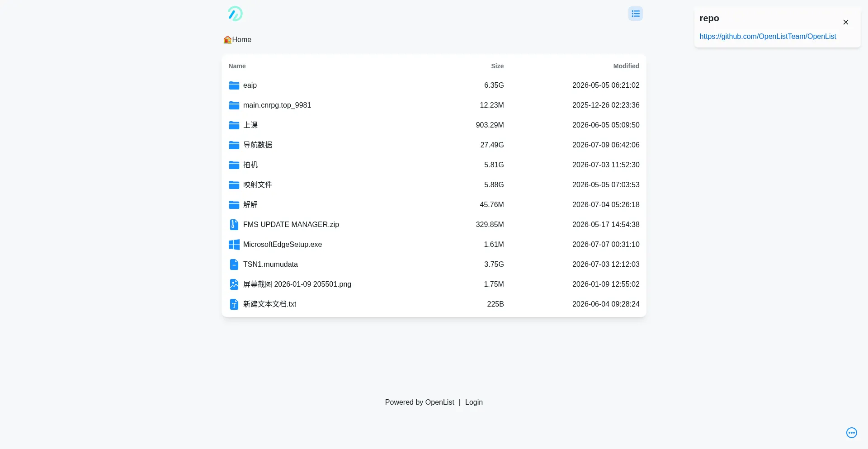Sort files by Modified column header
Screen dimensions: 868x449
626,66
